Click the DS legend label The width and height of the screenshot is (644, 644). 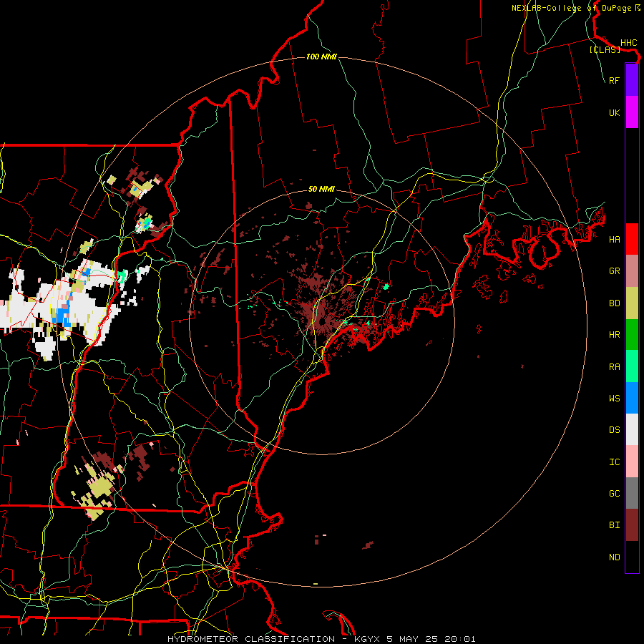[x=614, y=430]
